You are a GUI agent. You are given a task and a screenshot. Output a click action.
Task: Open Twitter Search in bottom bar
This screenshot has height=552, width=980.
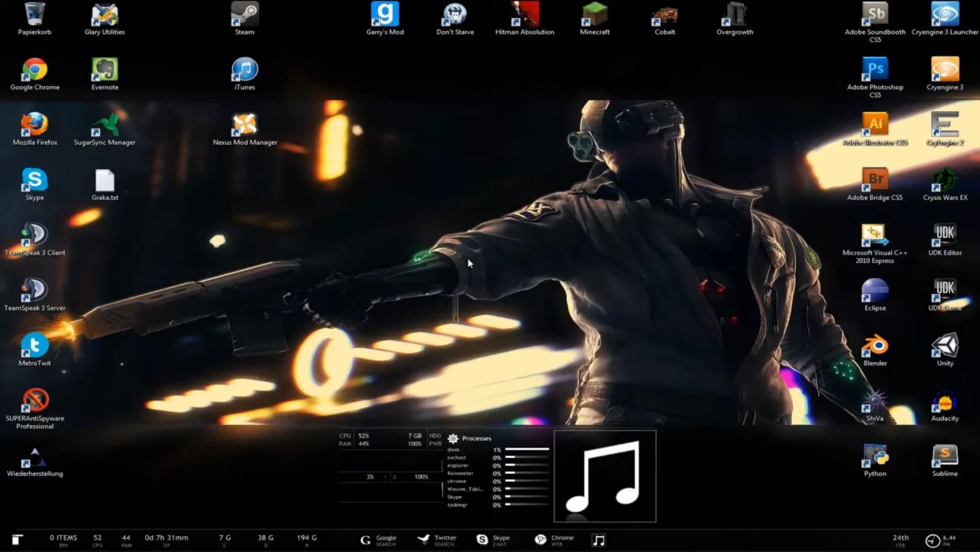click(x=437, y=540)
